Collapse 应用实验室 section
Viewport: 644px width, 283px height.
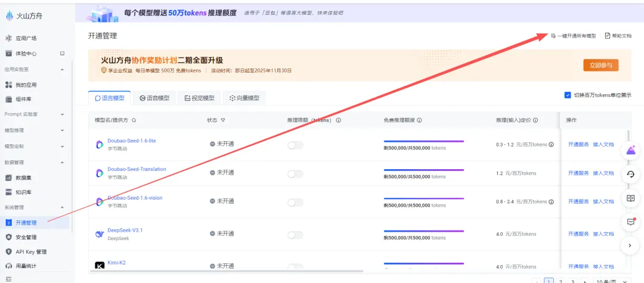(x=63, y=69)
